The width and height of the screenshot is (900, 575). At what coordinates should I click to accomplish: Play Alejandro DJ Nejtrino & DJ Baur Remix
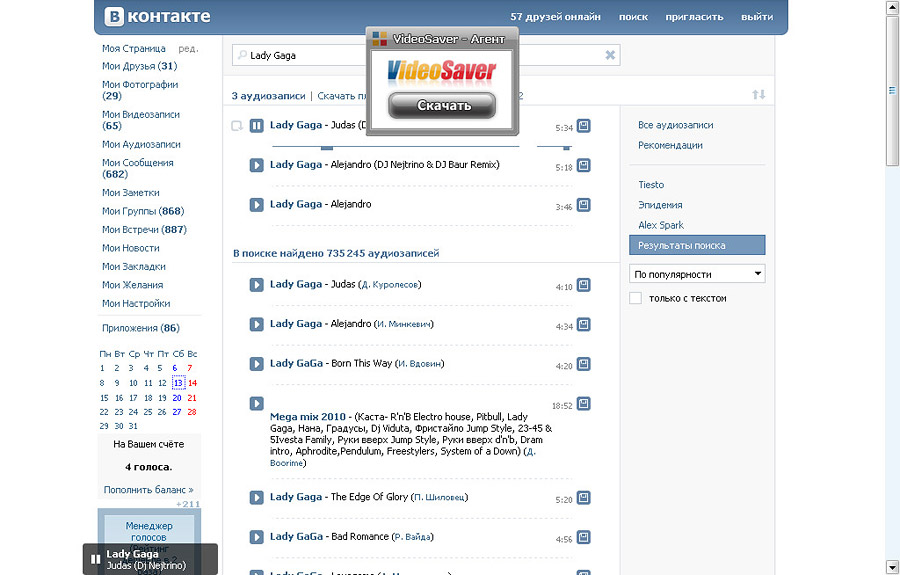[256, 165]
